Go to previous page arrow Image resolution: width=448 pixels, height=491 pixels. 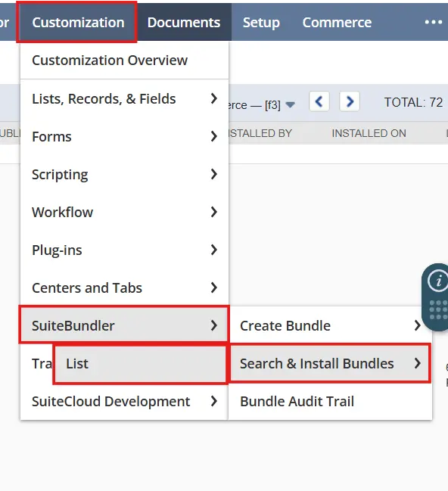319,101
